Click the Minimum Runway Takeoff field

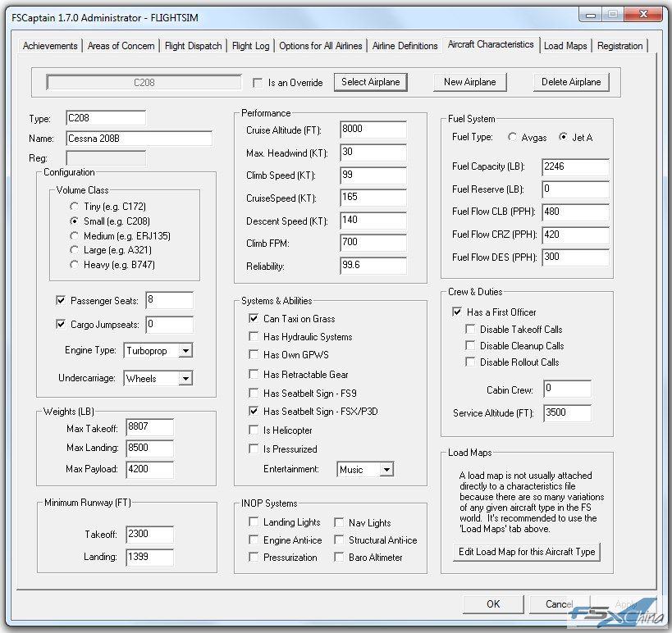[150, 534]
